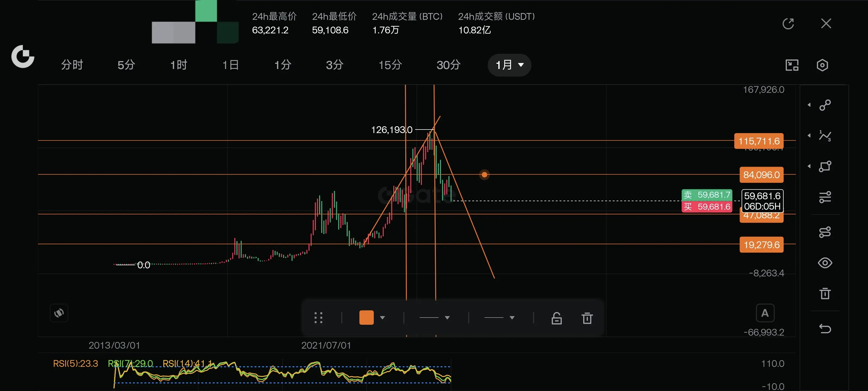Click the 0.0 low price marker
This screenshot has width=868, height=391.
click(x=143, y=265)
